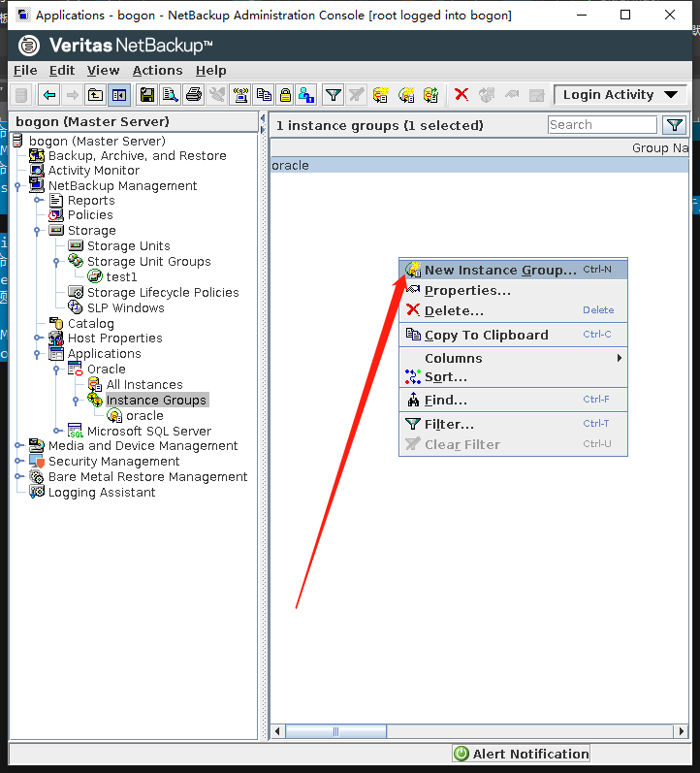Choose Sort in the context menu
700x773 pixels.
pyautogui.click(x=513, y=377)
